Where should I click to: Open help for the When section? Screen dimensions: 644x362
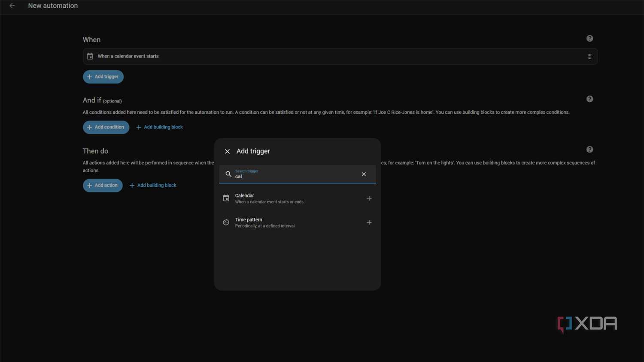point(589,39)
